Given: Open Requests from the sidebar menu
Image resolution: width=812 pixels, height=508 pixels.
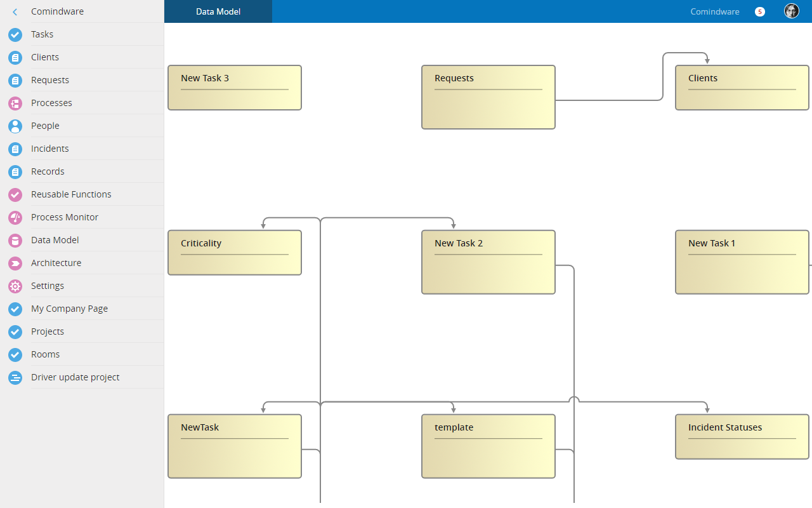Looking at the screenshot, I should click(x=82, y=80).
